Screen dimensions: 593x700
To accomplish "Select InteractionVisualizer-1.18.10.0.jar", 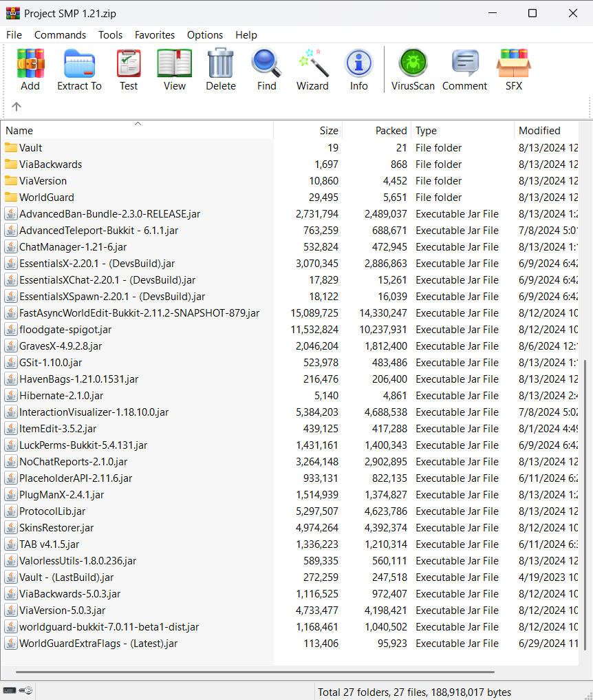I will 94,412.
